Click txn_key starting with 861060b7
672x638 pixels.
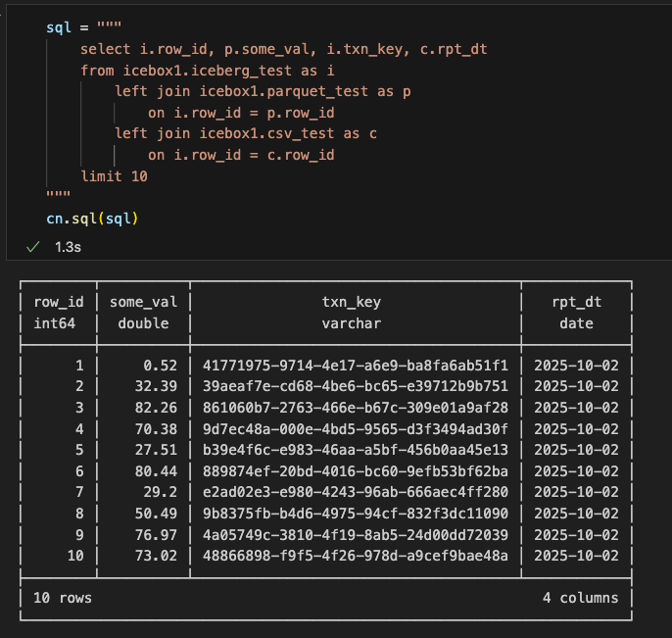coord(356,408)
